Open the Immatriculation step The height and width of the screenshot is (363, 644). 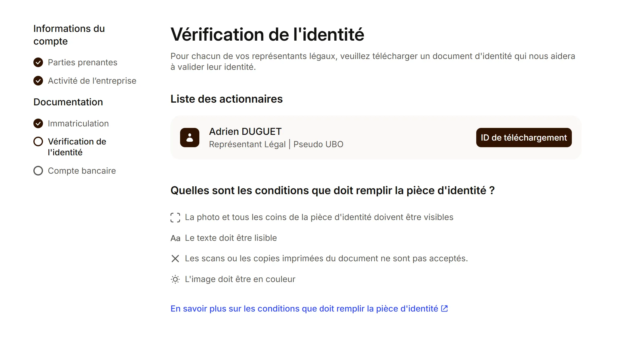[x=78, y=123]
